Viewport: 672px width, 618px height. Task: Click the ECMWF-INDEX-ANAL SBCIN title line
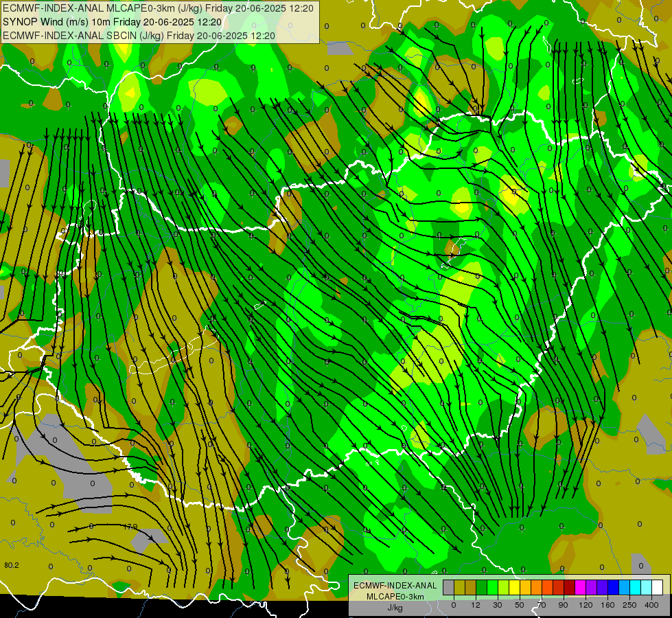(x=139, y=36)
